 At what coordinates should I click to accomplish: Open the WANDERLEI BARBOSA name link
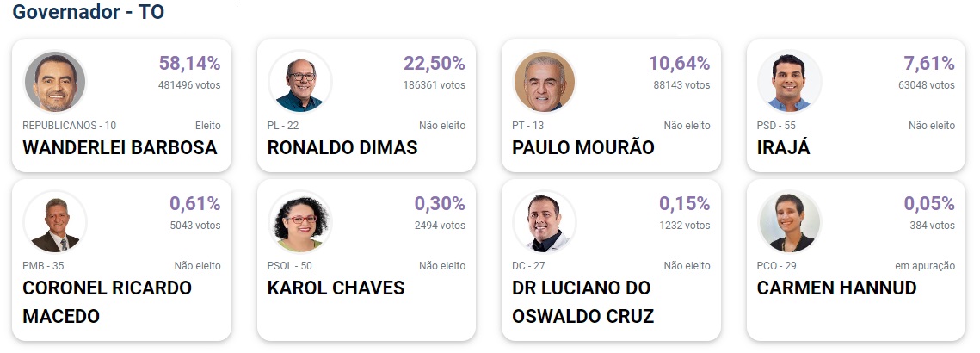[120, 148]
